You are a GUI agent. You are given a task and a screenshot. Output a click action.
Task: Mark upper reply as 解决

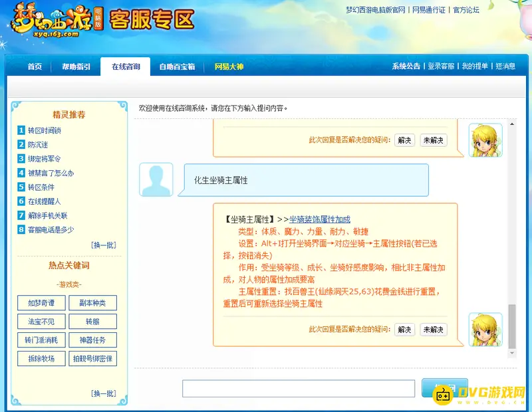click(x=404, y=140)
